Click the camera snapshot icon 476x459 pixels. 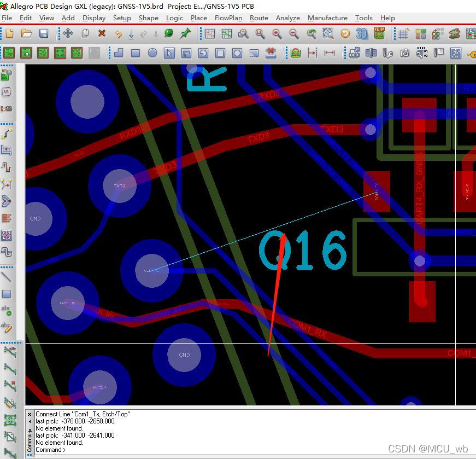[x=405, y=53]
